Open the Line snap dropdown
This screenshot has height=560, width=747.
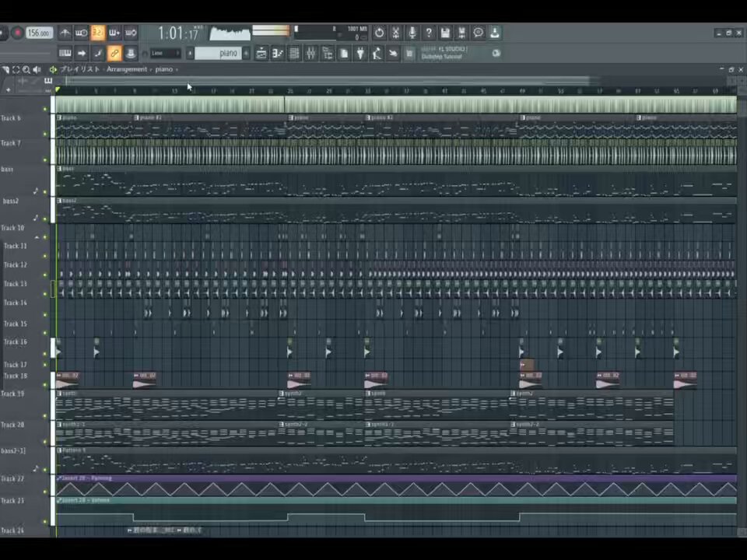point(165,53)
